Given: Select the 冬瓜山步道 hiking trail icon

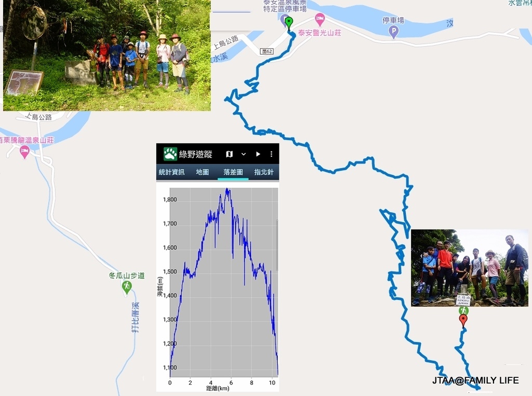Looking at the screenshot, I should [127, 287].
